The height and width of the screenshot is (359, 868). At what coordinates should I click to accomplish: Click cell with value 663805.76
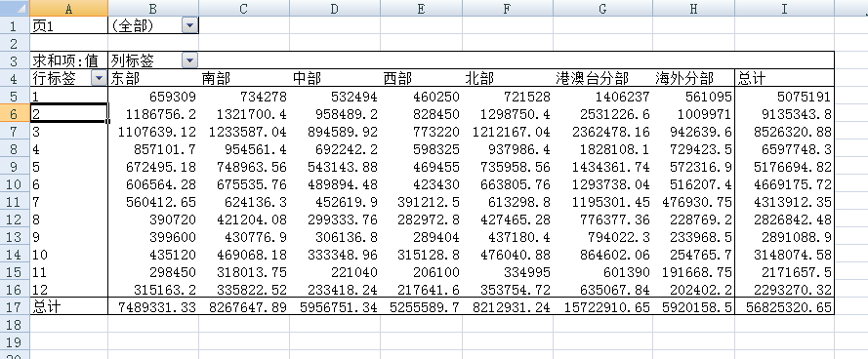tap(508, 184)
